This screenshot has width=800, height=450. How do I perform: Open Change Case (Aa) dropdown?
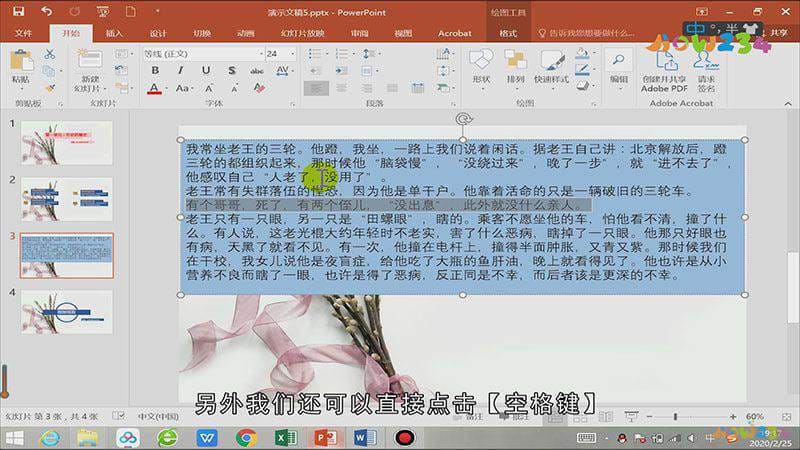coord(184,89)
